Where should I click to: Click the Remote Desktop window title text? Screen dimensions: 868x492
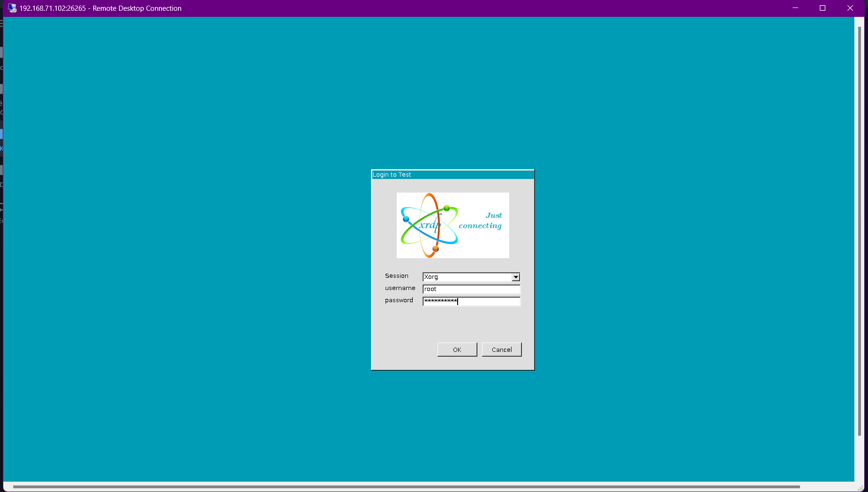pyautogui.click(x=100, y=8)
